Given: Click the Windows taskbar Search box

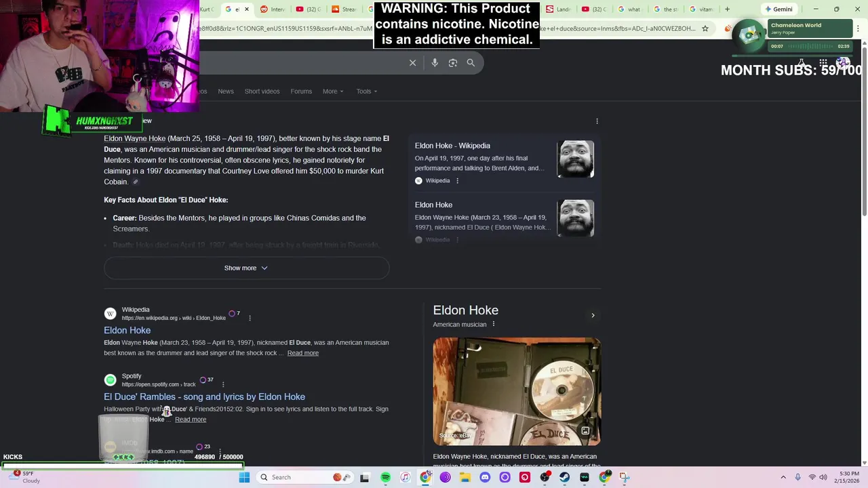Looking at the screenshot, I should [x=304, y=477].
